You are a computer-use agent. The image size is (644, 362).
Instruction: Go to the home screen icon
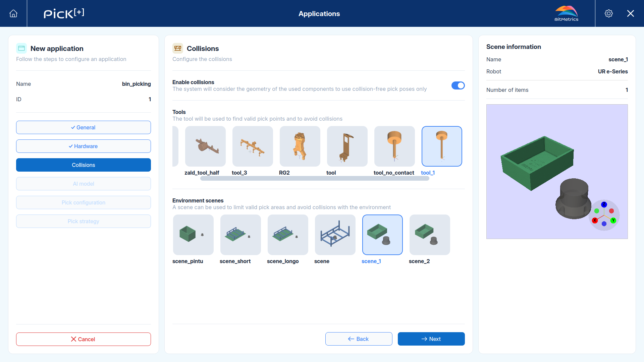(x=13, y=13)
